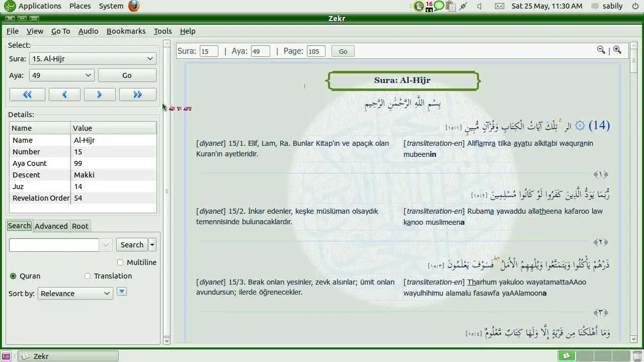Click the volume speaker icon
Image resolution: width=644 pixels, height=362 pixels.
point(479,6)
